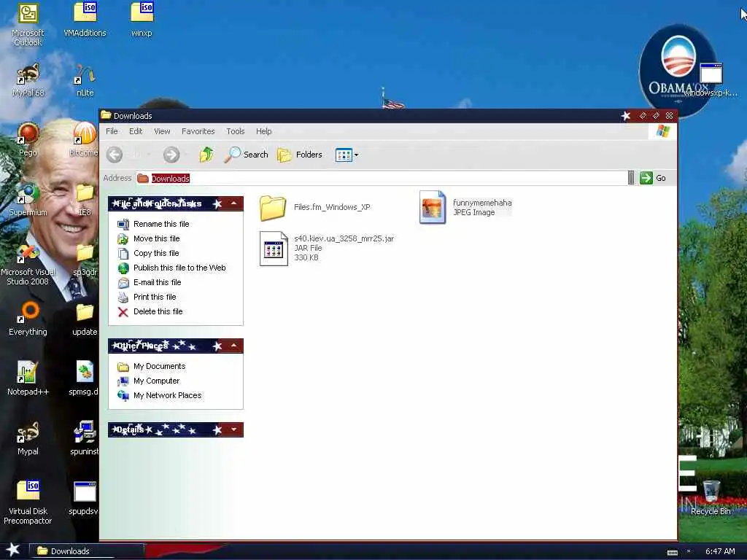This screenshot has height=560, width=747.
Task: Open the Search pane
Action: (x=246, y=155)
